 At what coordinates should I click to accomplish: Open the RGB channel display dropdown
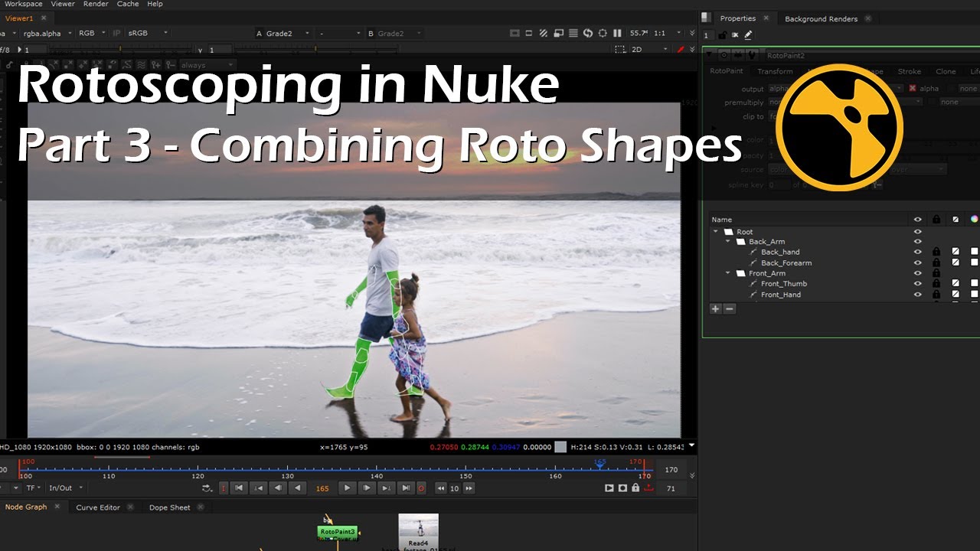[x=91, y=34]
